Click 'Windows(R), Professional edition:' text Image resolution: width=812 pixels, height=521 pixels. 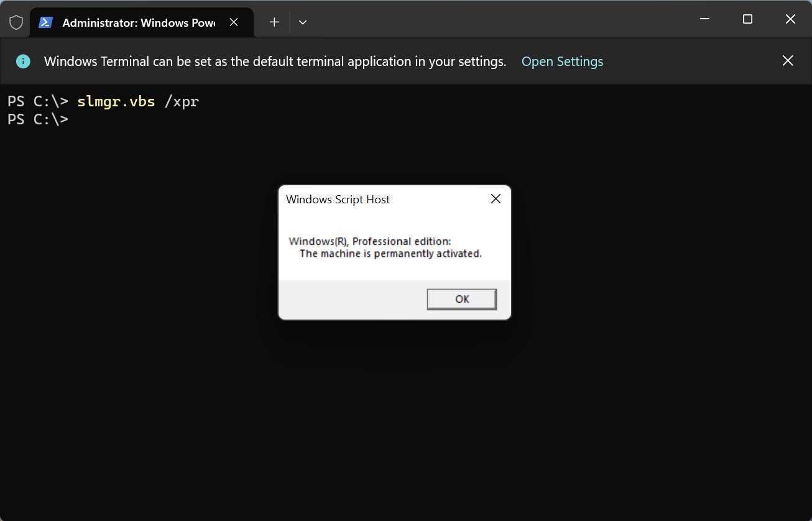point(370,241)
